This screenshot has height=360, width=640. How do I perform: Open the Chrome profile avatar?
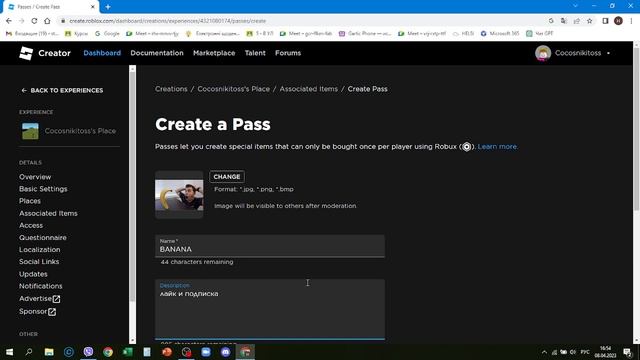618,21
